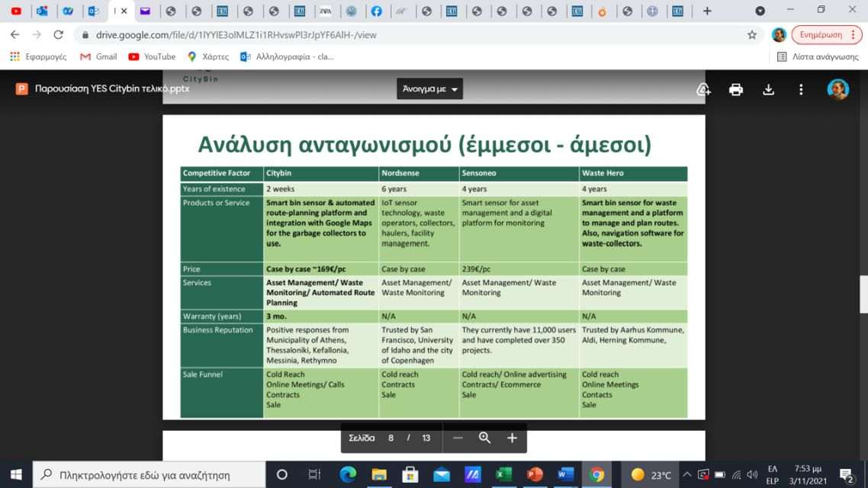The image size is (868, 488).
Task: Zoom out with the minus icon
Action: 458,438
